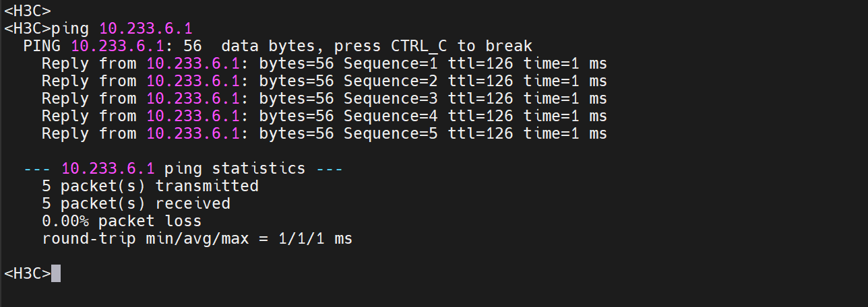This screenshot has width=868, height=307.
Task: Click the Sequence=2 reply line
Action: coord(324,81)
